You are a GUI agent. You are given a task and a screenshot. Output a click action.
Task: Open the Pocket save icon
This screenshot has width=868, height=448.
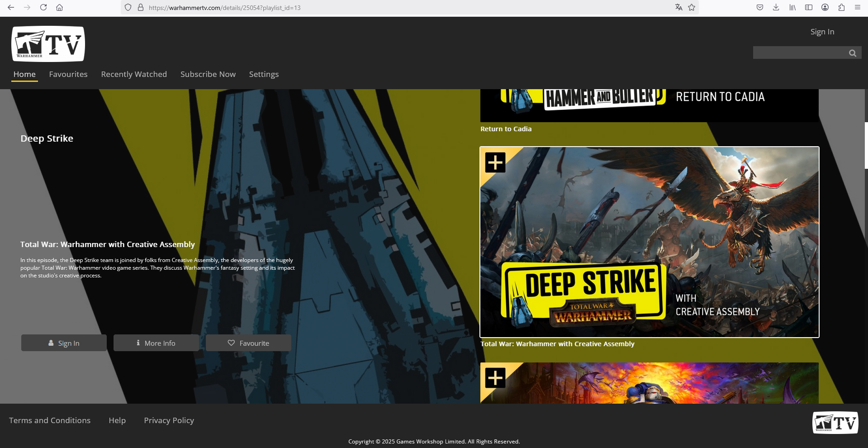(x=760, y=7)
